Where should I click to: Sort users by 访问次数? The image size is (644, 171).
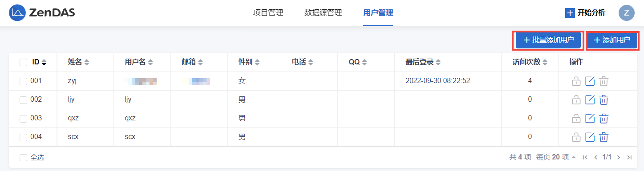[x=530, y=63]
